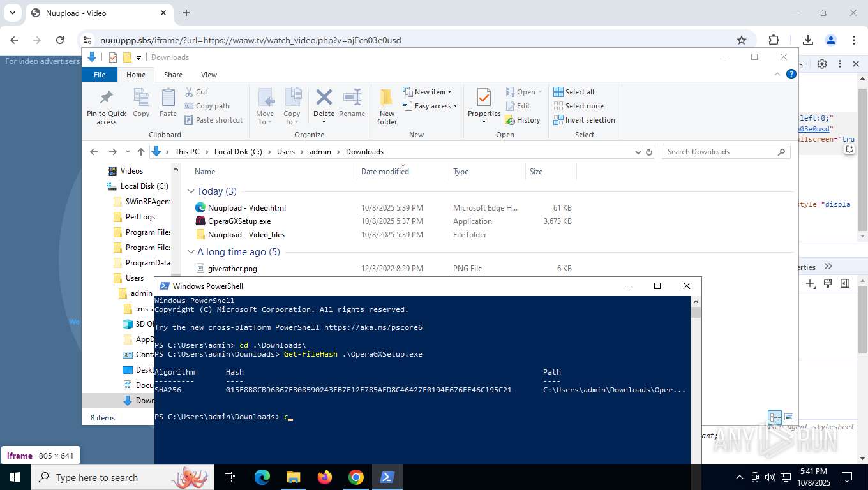The width and height of the screenshot is (868, 490).
Task: Click the Copy to ribbon dropdown
Action: (x=292, y=107)
